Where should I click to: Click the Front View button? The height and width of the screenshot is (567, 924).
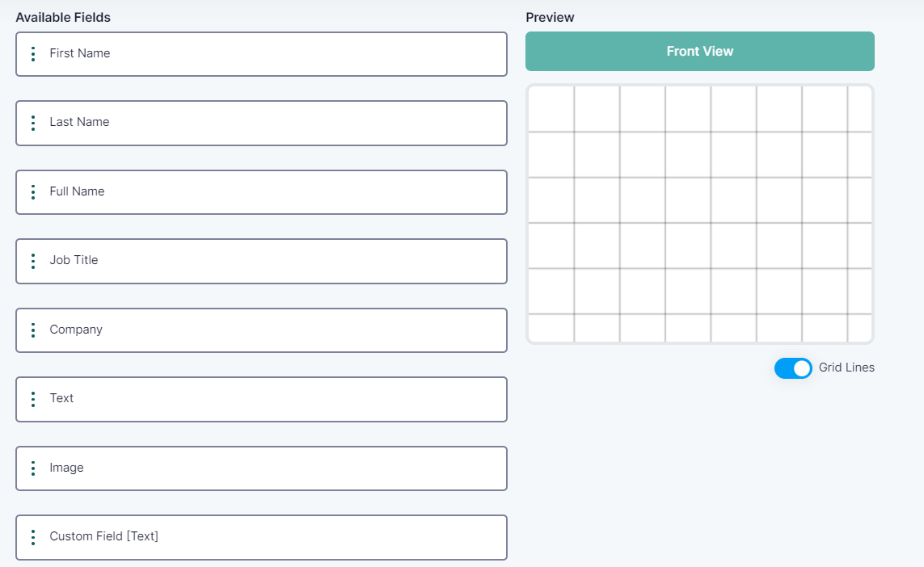point(699,52)
